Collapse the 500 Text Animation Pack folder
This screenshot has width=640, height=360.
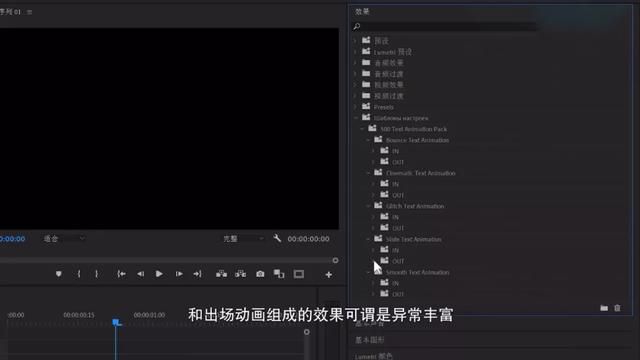(362, 129)
